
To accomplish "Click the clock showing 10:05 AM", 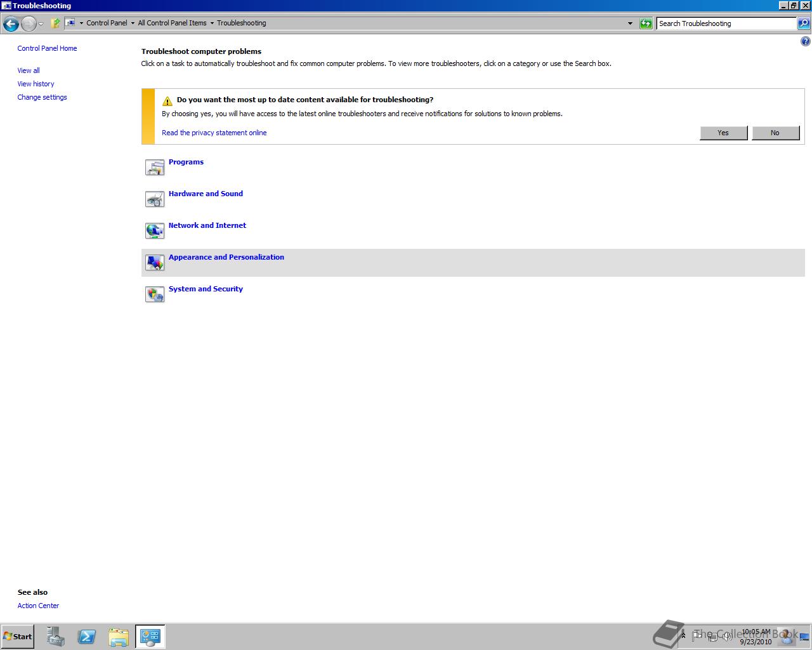I will click(756, 637).
